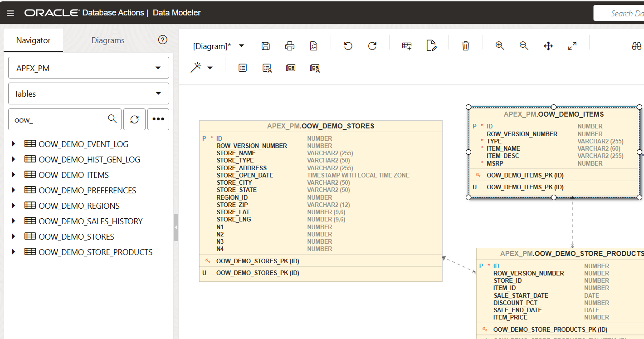Screen dimensions: 644x339
Task: Switch to the Diagrams tab
Action: (x=108, y=40)
